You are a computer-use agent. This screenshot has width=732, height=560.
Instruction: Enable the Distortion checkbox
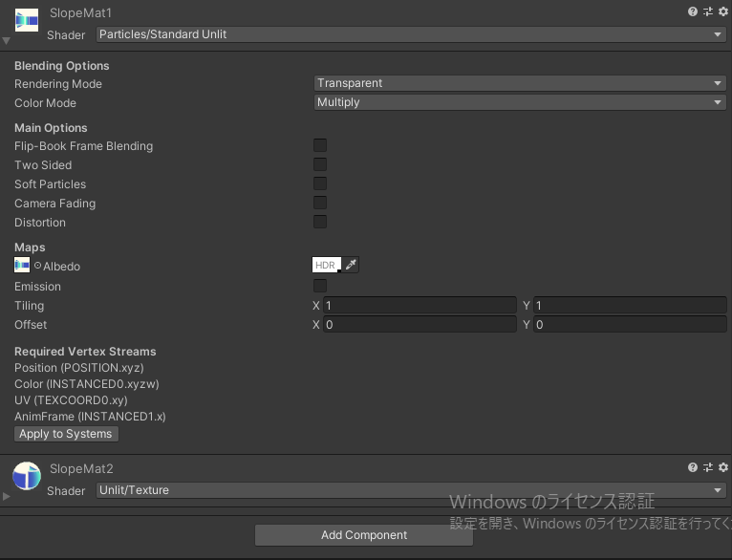pos(320,222)
